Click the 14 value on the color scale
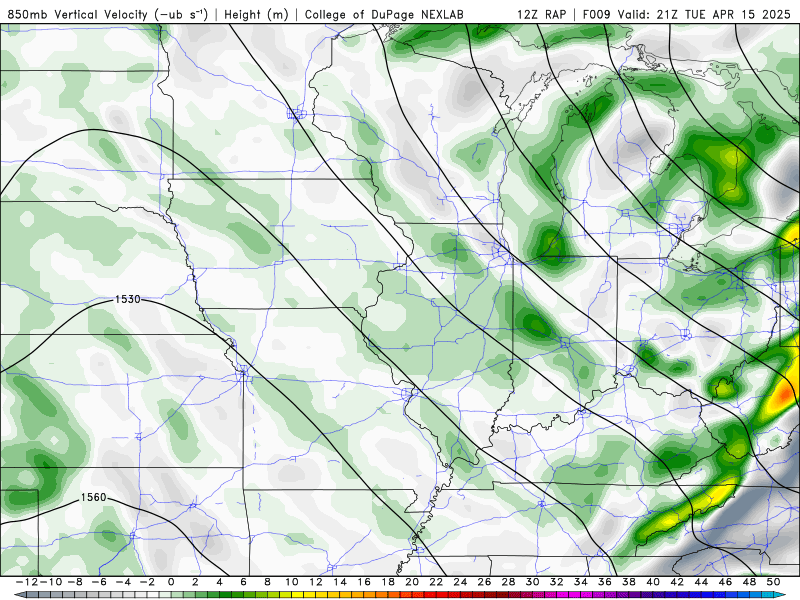The height and width of the screenshot is (600, 800). click(340, 582)
